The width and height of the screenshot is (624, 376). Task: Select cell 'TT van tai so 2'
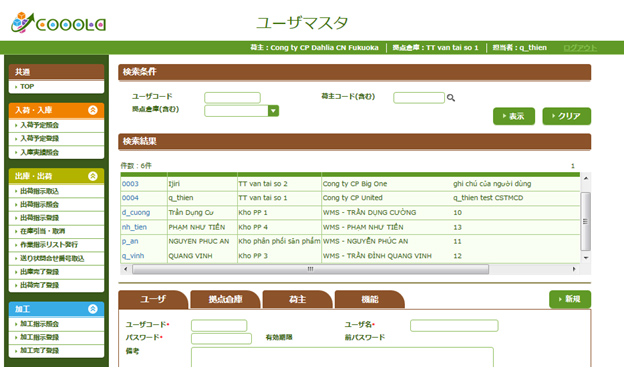263,184
